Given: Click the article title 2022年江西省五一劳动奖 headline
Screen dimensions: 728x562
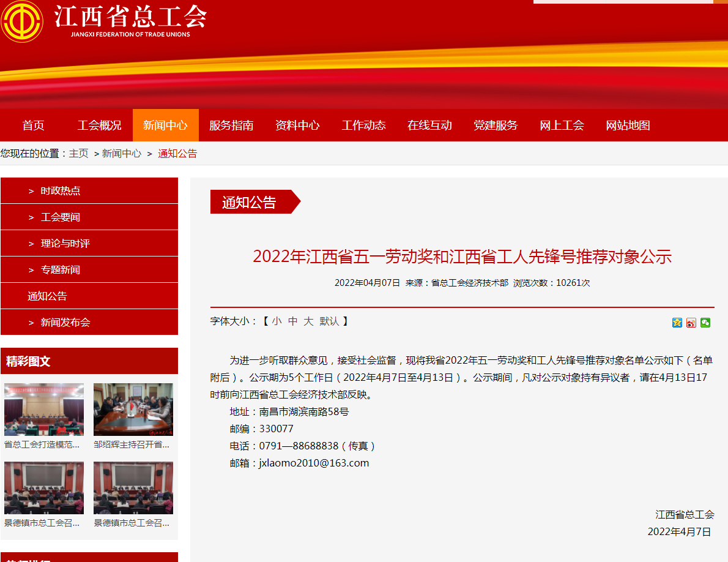Looking at the screenshot, I should 462,257.
